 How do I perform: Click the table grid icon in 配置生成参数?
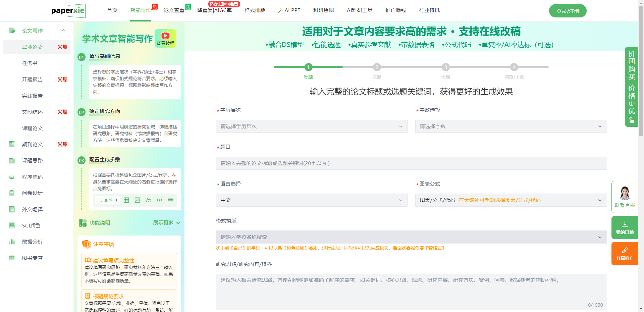coord(126,200)
